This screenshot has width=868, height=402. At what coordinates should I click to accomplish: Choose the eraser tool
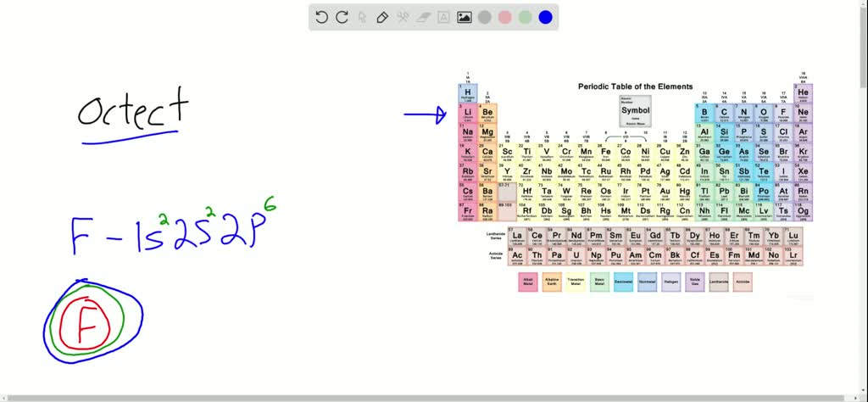(424, 17)
